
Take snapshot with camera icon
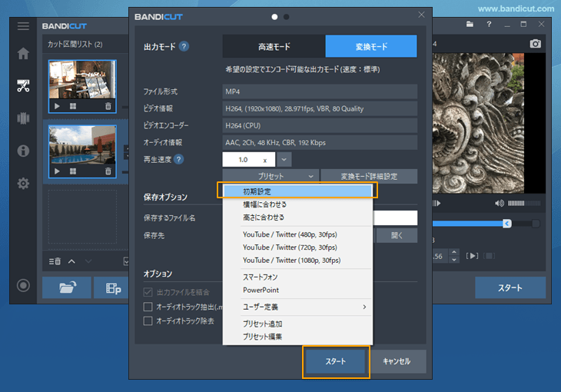[x=535, y=44]
